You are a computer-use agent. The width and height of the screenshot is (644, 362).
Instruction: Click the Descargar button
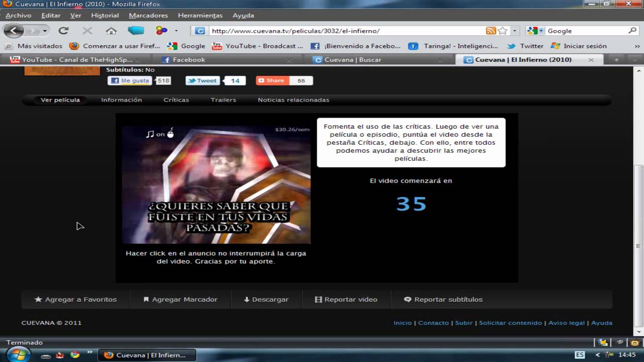pyautogui.click(x=266, y=299)
